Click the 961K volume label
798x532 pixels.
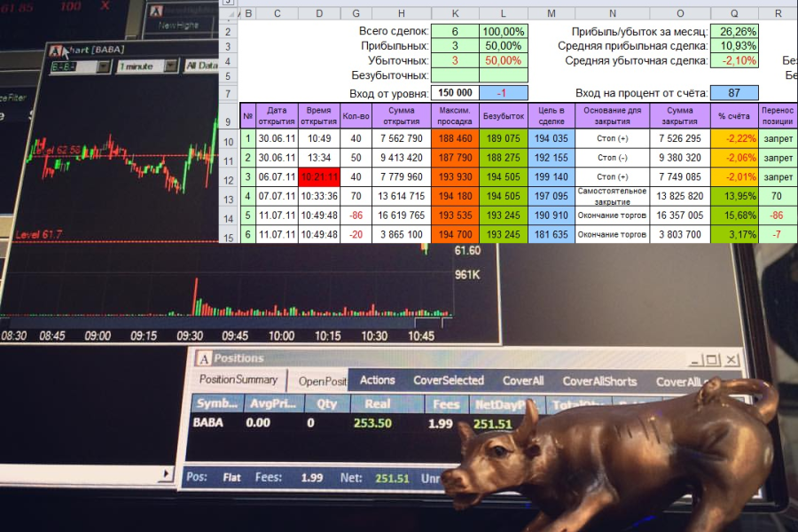(467, 275)
